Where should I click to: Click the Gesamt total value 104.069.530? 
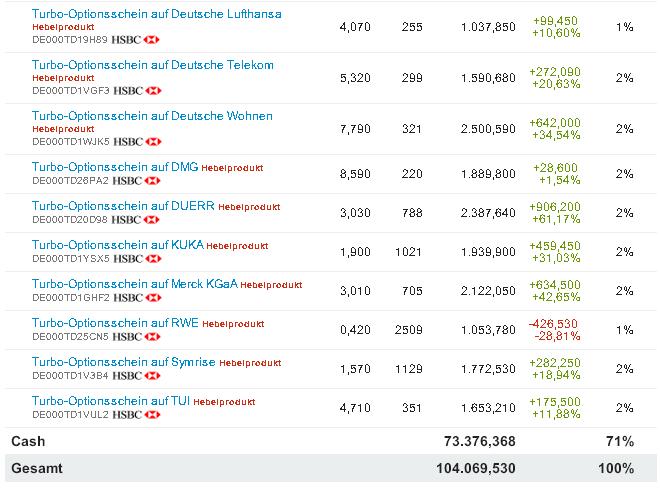coord(476,468)
